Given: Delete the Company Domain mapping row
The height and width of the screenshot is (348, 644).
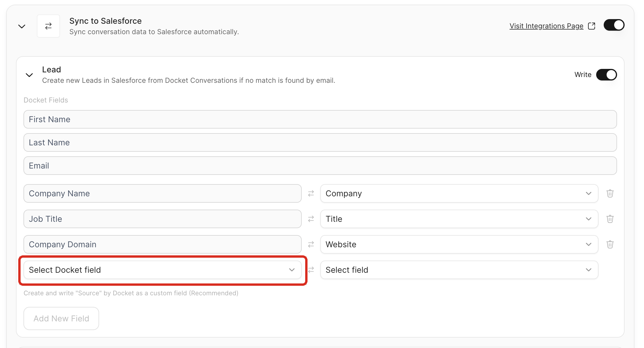Looking at the screenshot, I should (610, 244).
